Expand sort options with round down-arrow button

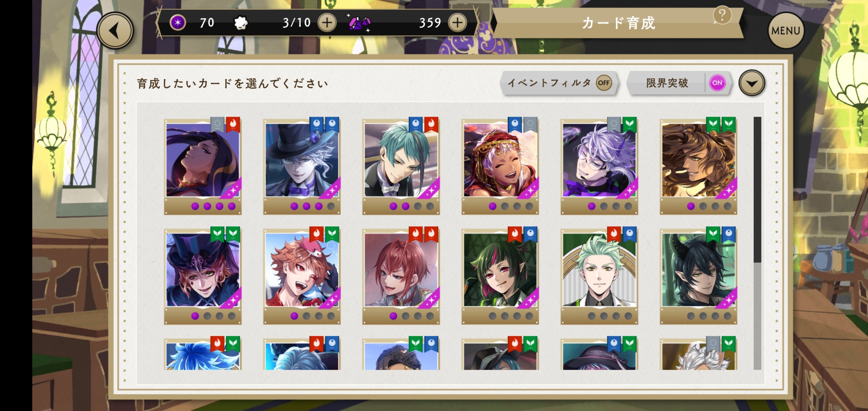pos(752,83)
